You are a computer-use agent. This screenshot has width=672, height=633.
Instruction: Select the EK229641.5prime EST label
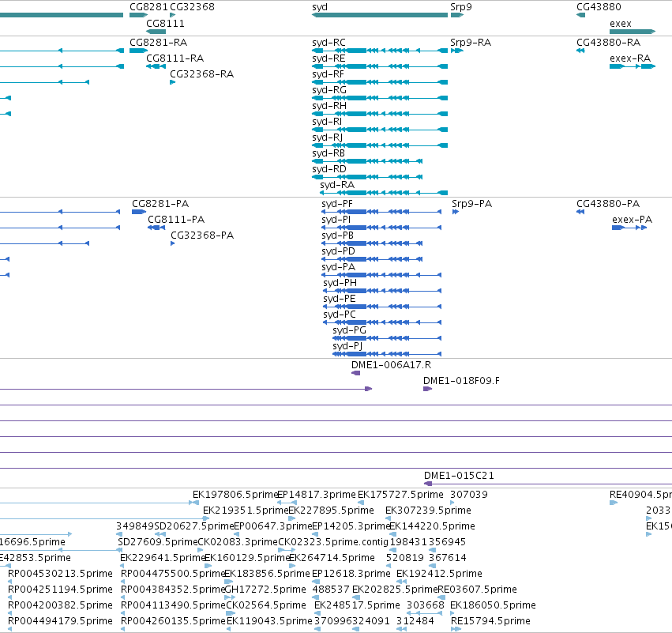(x=163, y=558)
